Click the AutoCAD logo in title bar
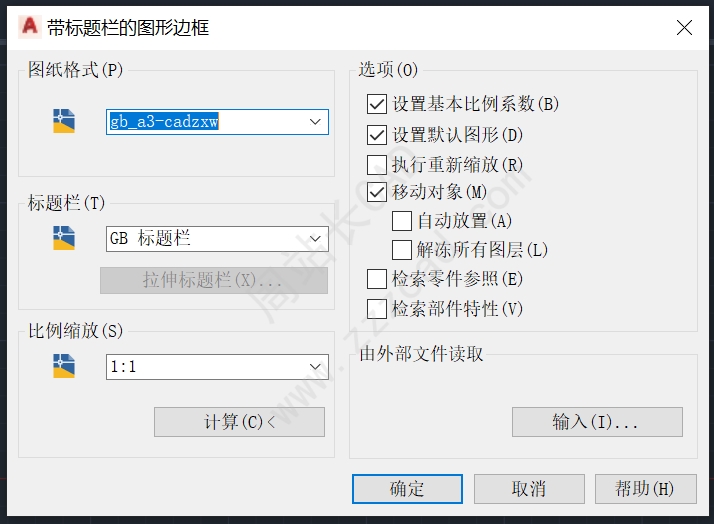 tap(30, 26)
